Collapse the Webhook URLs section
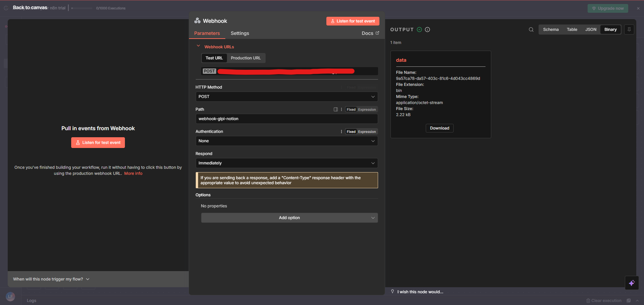This screenshot has height=305, width=644. point(198,46)
